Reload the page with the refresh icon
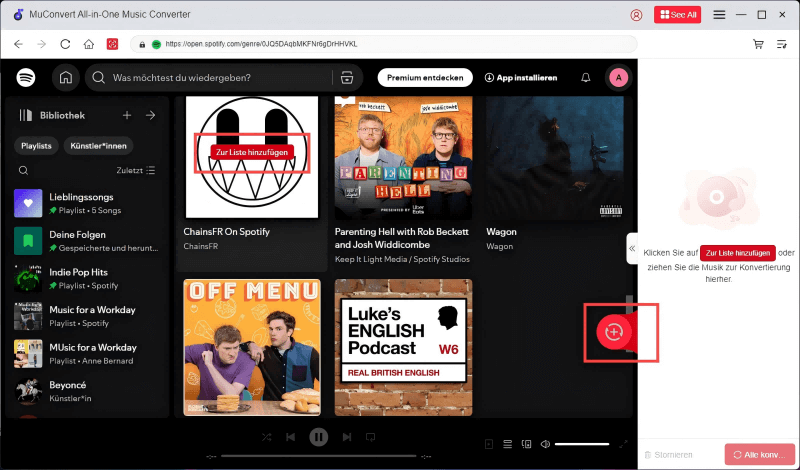The width and height of the screenshot is (800, 470). pos(65,44)
